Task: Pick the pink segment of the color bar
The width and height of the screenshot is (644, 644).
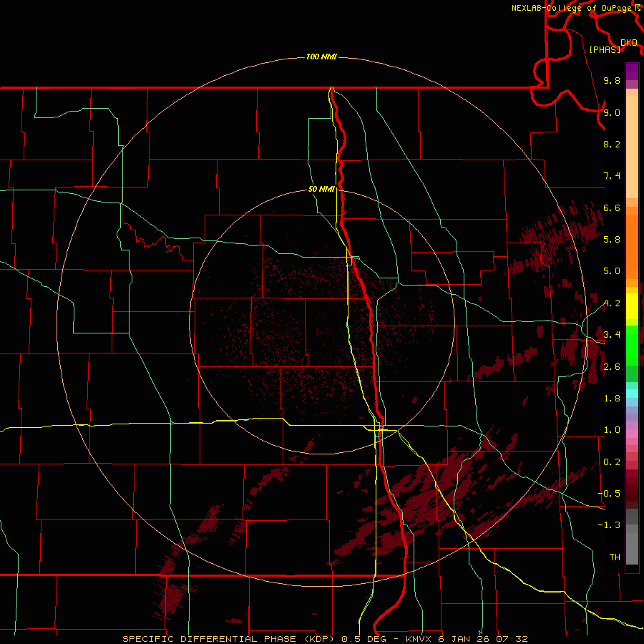Action: pyautogui.click(x=632, y=434)
